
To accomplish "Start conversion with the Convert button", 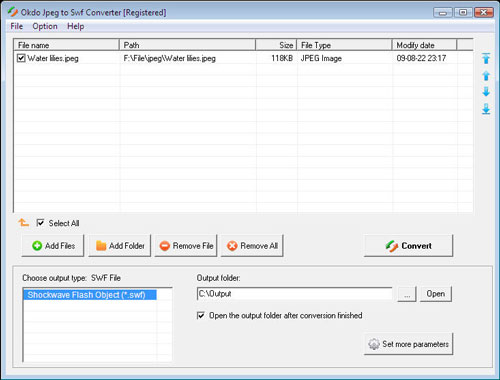I will coord(408,246).
